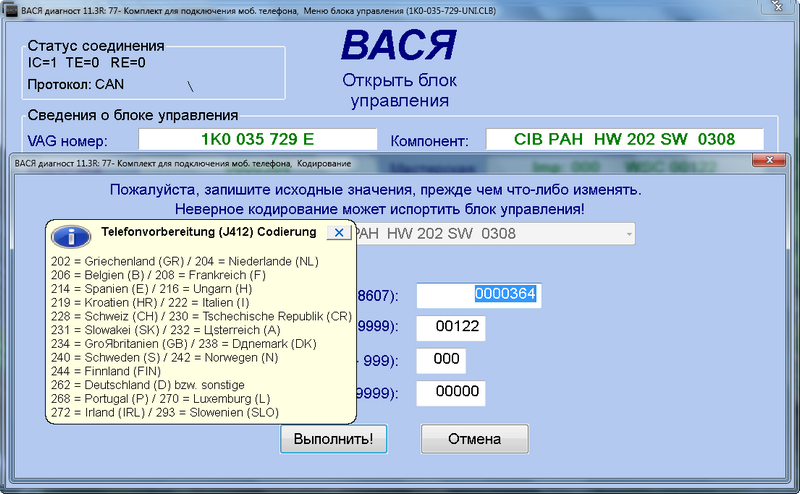
Task: Click the tooltip line starting 214 = Spanien
Action: (152, 289)
